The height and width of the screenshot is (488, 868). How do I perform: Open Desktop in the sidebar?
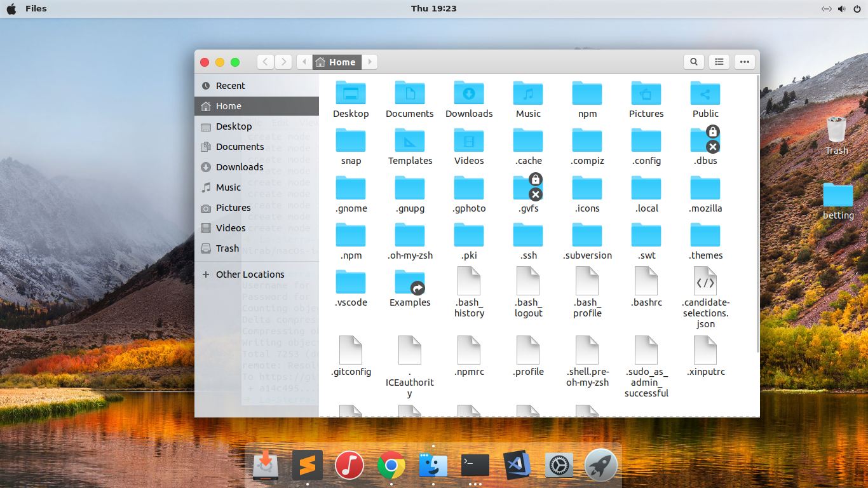257,126
